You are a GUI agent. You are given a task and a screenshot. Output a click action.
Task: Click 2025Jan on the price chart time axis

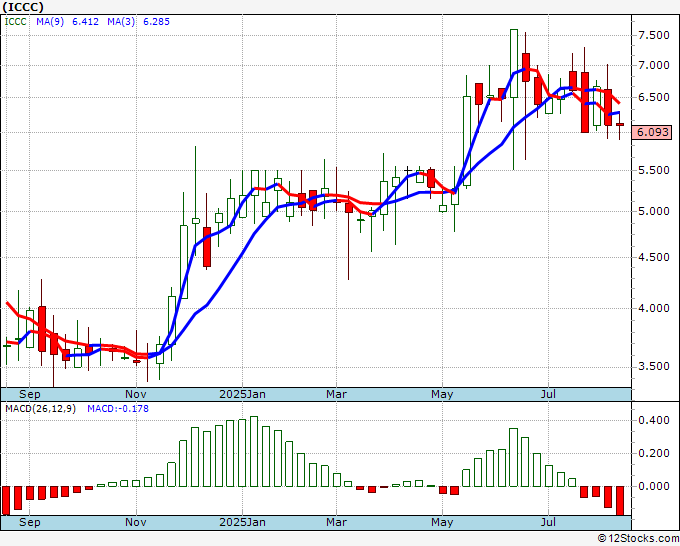click(242, 394)
